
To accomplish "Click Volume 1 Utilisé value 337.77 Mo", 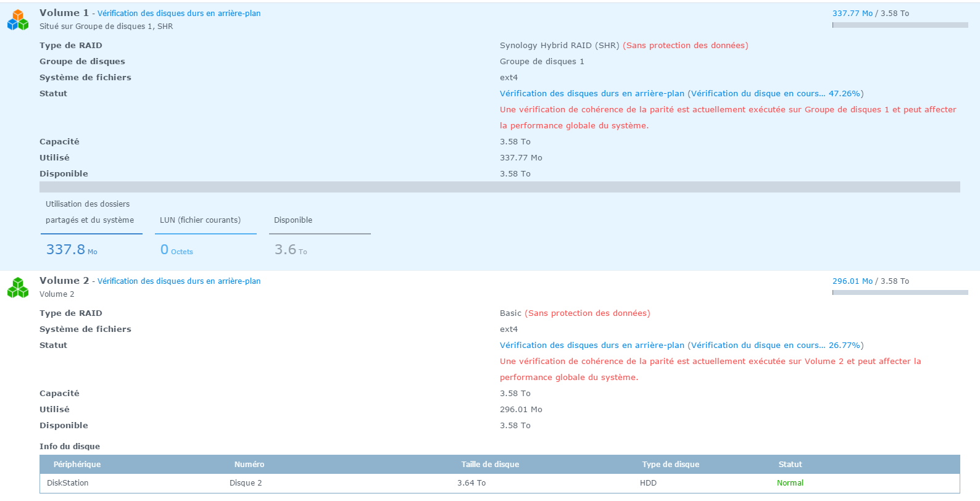I will (x=521, y=158).
